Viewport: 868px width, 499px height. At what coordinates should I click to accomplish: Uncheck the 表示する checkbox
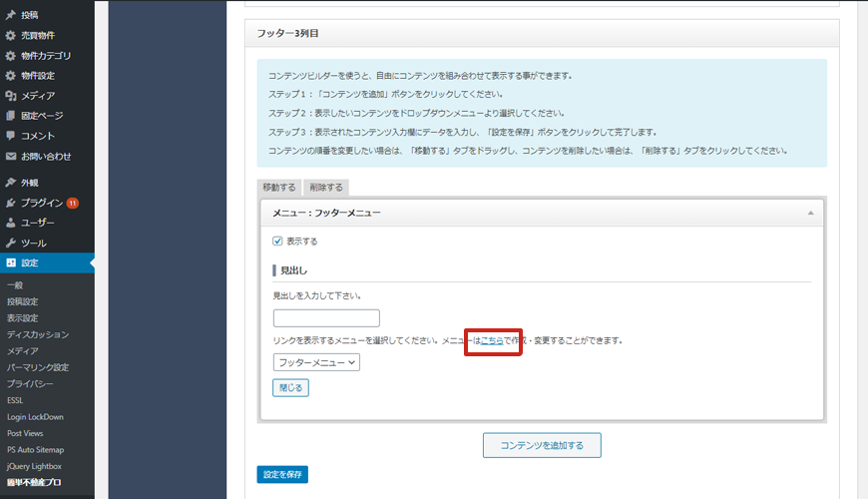coord(278,242)
